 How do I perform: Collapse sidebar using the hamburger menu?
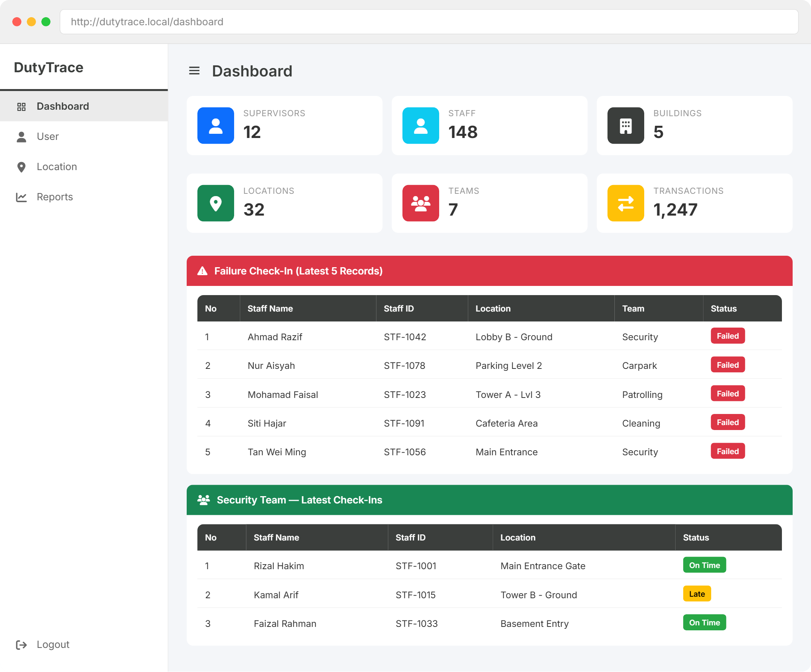point(194,71)
